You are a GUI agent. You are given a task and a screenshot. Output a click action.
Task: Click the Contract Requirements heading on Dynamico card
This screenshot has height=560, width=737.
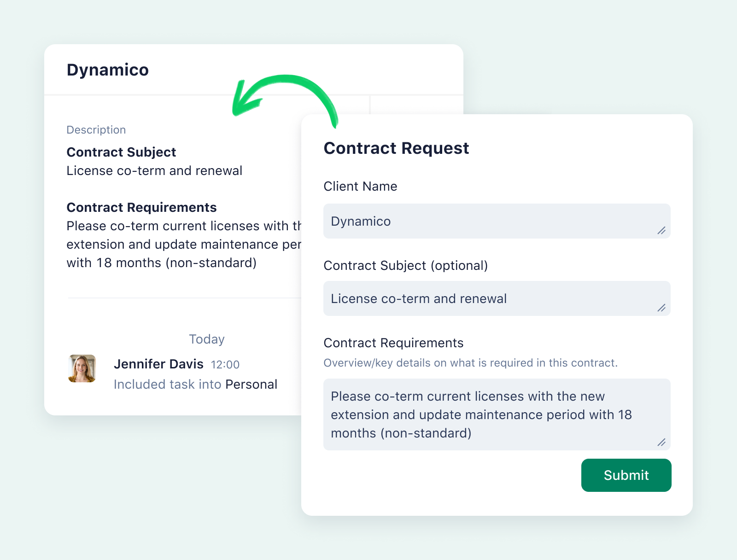[x=141, y=207]
